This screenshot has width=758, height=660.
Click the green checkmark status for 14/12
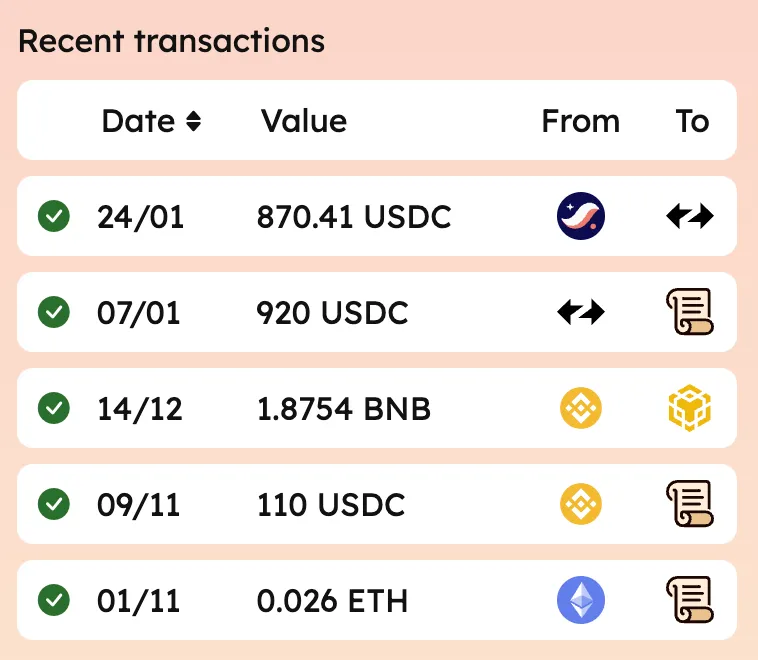click(x=54, y=408)
